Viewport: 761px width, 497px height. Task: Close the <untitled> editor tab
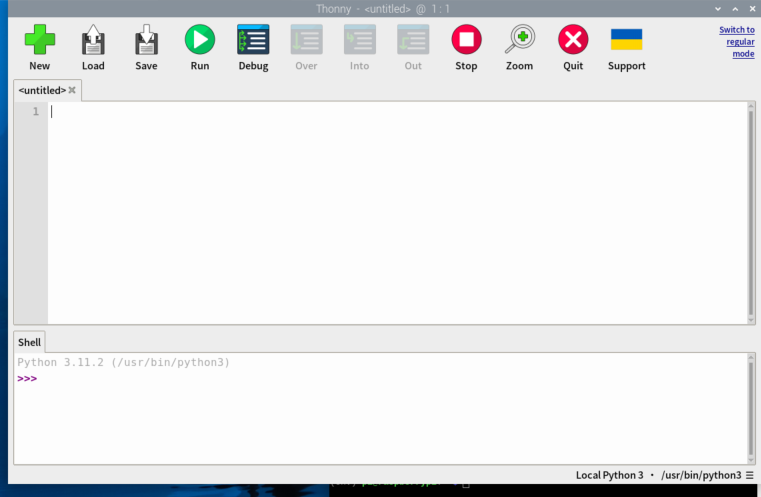[x=72, y=90]
